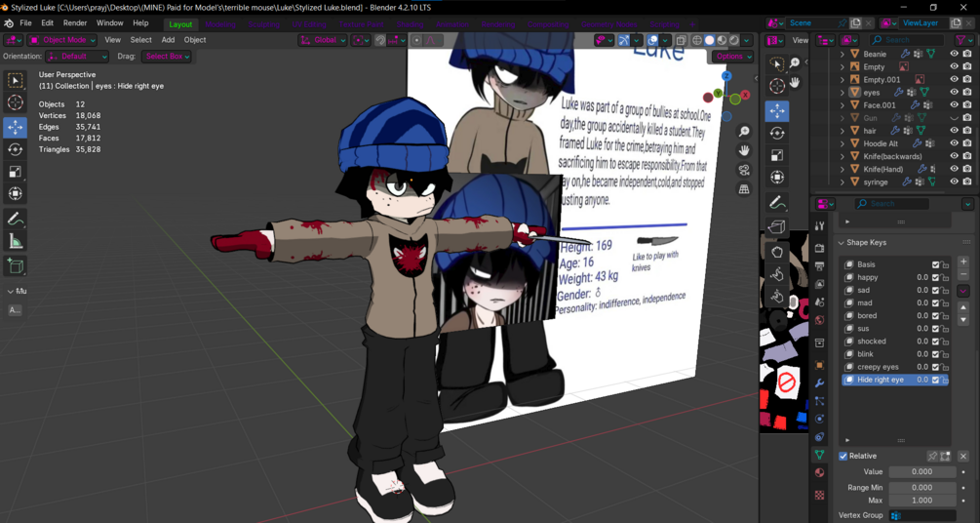Select the Cursor tool in left toolbar
980x523 pixels.
coord(15,103)
